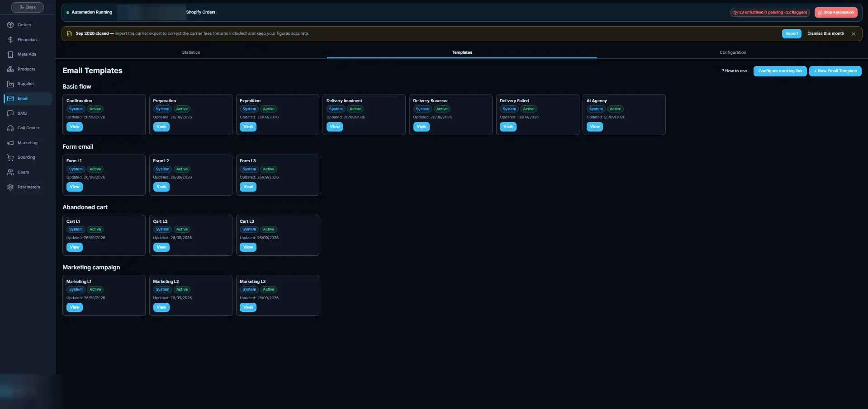View the Delivery Imminent template
Image resolution: width=868 pixels, height=409 pixels.
(x=335, y=127)
